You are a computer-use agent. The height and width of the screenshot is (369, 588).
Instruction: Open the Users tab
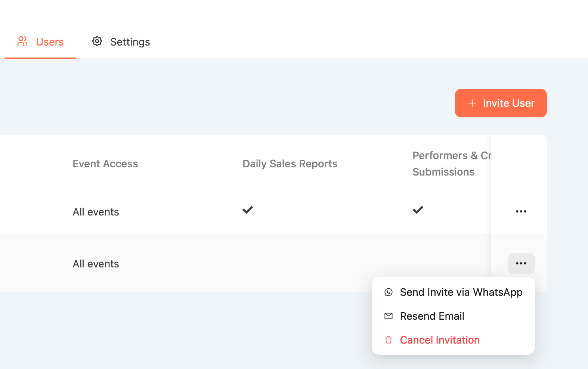pos(50,42)
